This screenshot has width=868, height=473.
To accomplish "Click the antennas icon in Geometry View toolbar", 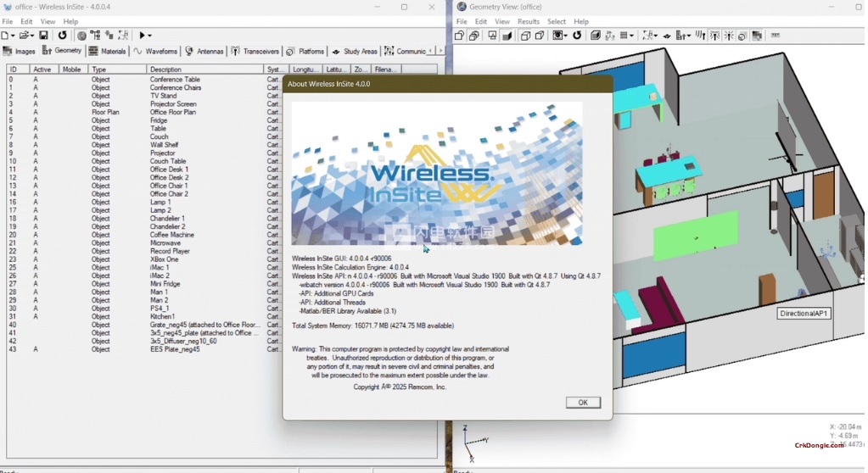I will [700, 36].
